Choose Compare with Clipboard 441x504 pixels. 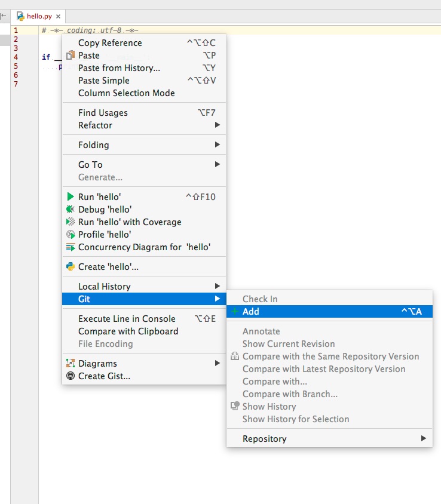(x=144, y=331)
